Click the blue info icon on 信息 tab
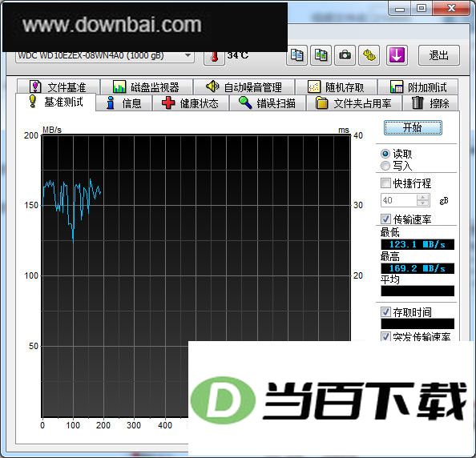The image size is (476, 458). click(x=111, y=103)
